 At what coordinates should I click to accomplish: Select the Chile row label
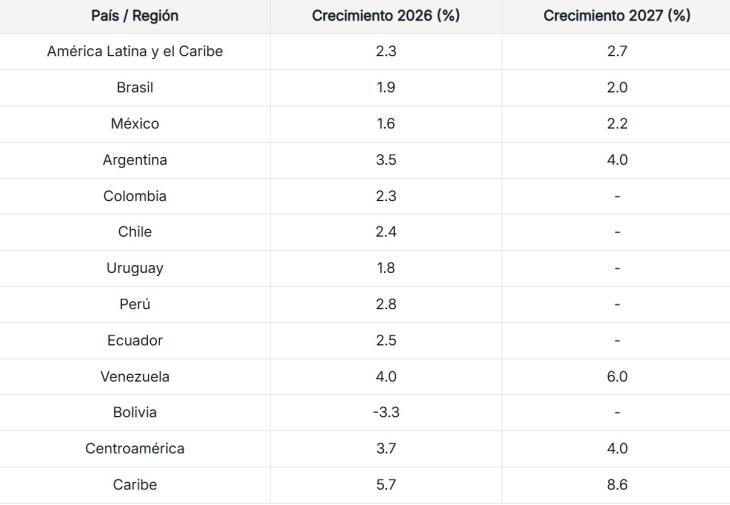pos(135,232)
